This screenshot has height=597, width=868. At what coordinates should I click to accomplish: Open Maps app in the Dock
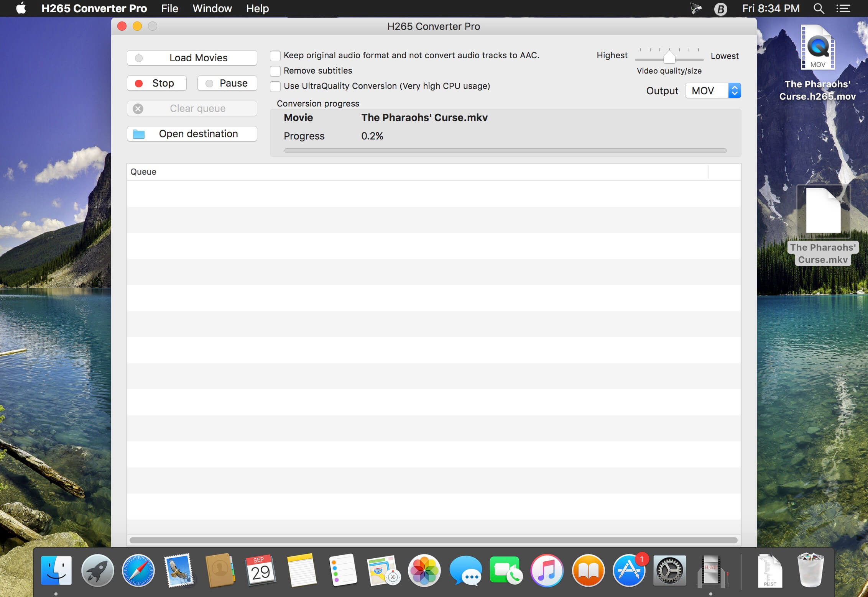383,571
